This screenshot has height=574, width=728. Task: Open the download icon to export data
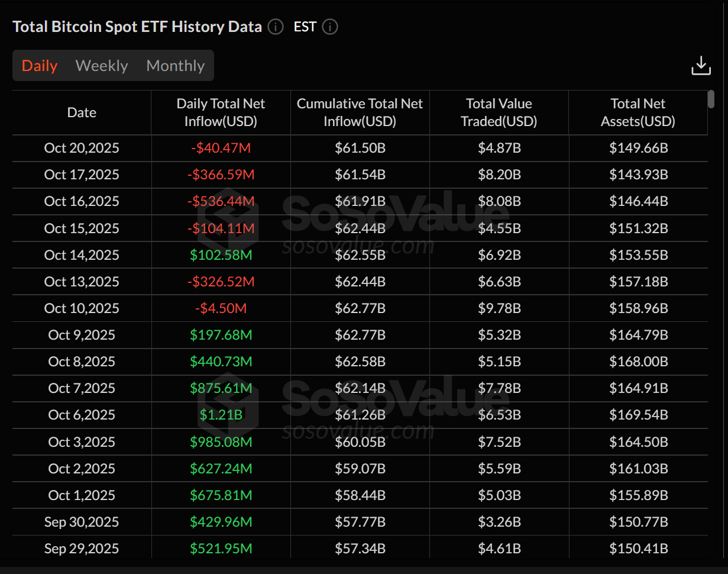point(701,65)
